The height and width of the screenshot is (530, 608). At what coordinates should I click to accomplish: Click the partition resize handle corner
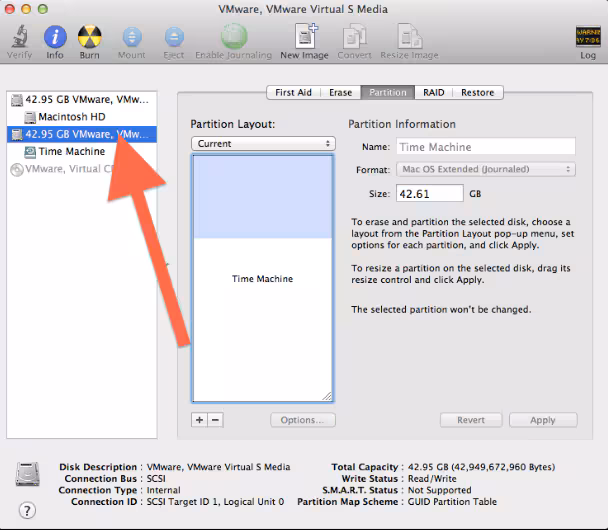[327, 396]
